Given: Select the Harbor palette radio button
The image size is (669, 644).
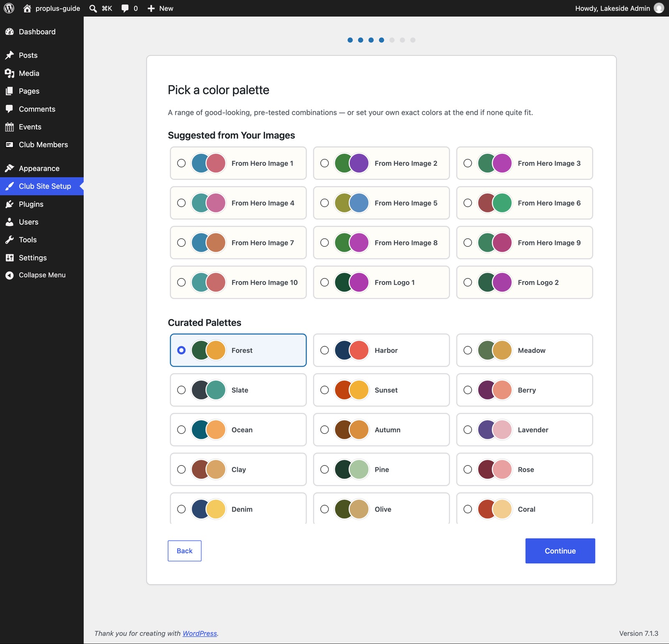Looking at the screenshot, I should (324, 350).
